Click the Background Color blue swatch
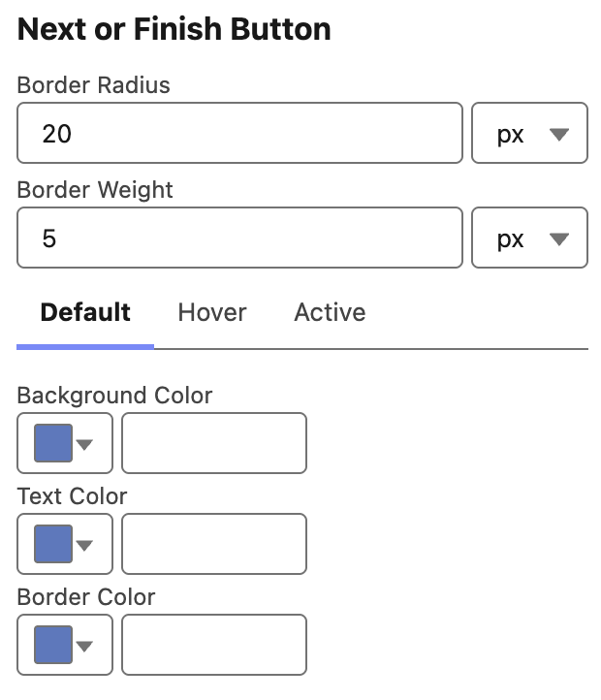Screen dimensions: 601x700 53,444
